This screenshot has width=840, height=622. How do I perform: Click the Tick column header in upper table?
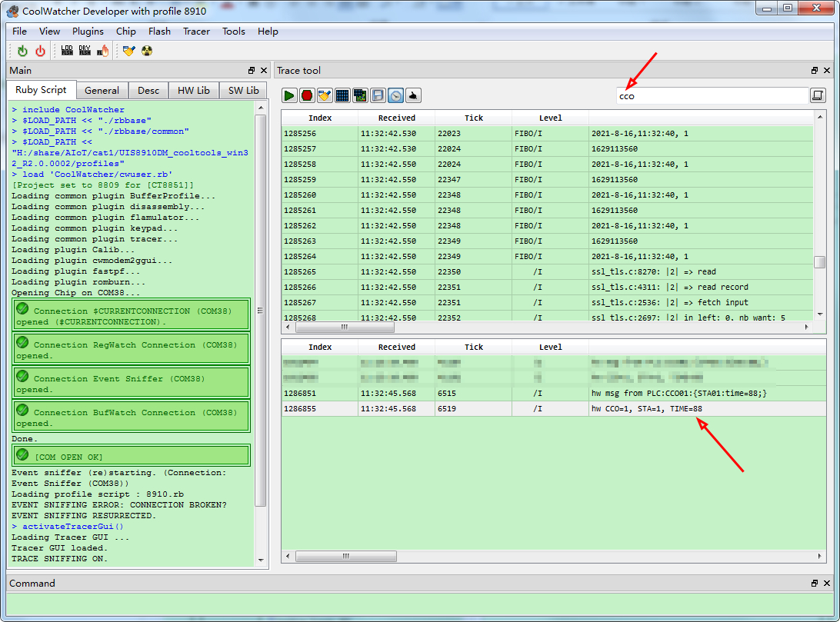(x=474, y=118)
